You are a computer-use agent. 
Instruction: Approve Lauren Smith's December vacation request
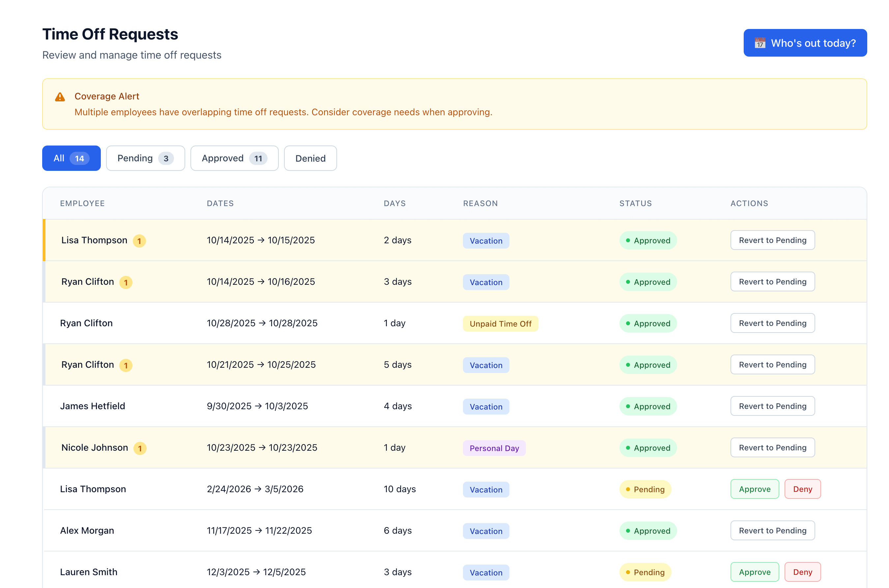click(754, 572)
